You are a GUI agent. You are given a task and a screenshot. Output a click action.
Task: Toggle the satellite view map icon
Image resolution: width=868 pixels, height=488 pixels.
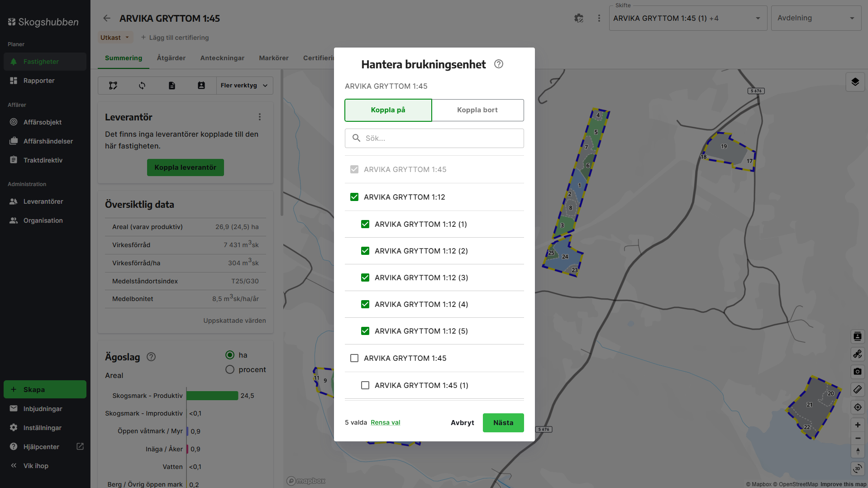(x=858, y=354)
